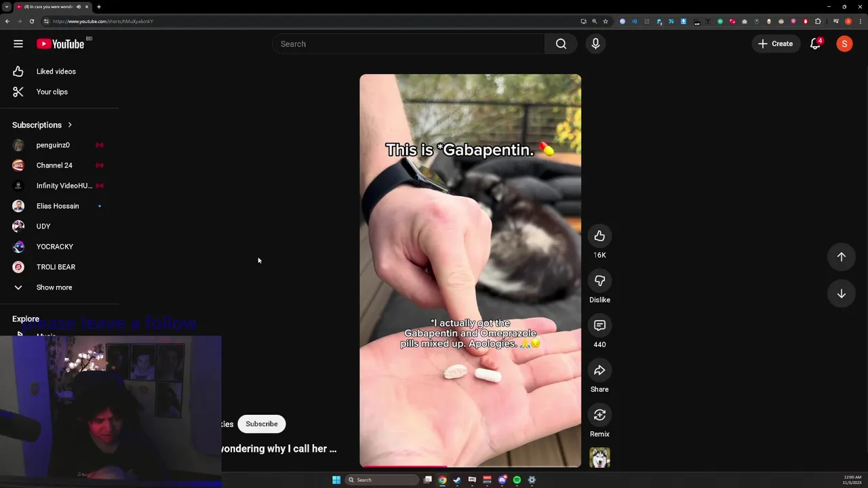Open Discord from the taskbar
Image resolution: width=868 pixels, height=488 pixels.
tap(502, 480)
